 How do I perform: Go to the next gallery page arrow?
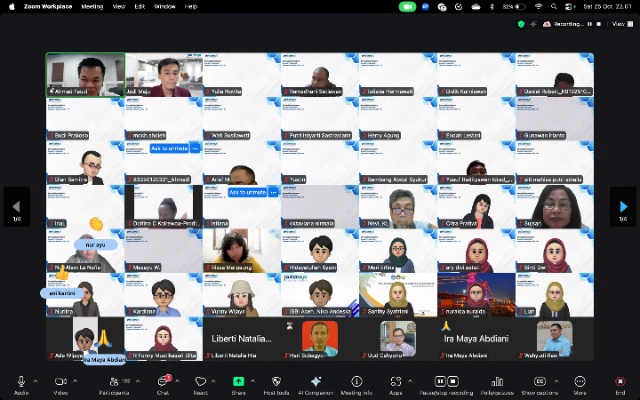pyautogui.click(x=623, y=207)
